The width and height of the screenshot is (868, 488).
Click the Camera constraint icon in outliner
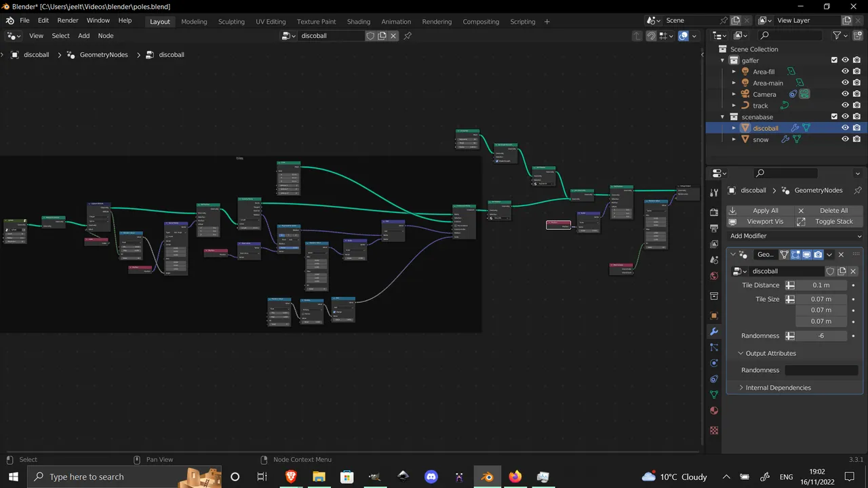coord(793,94)
